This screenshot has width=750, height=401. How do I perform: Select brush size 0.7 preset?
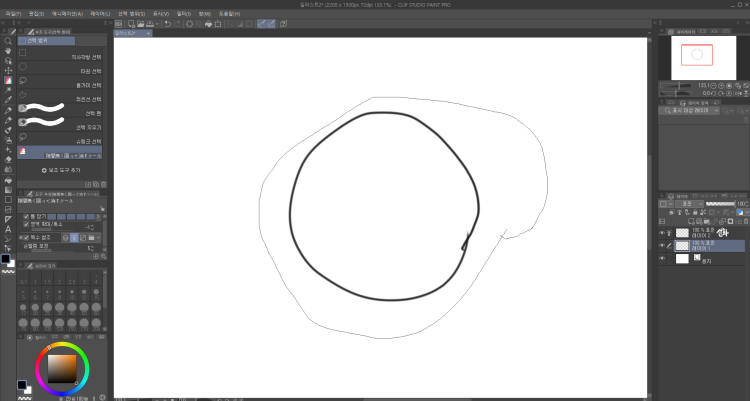[x=23, y=278]
